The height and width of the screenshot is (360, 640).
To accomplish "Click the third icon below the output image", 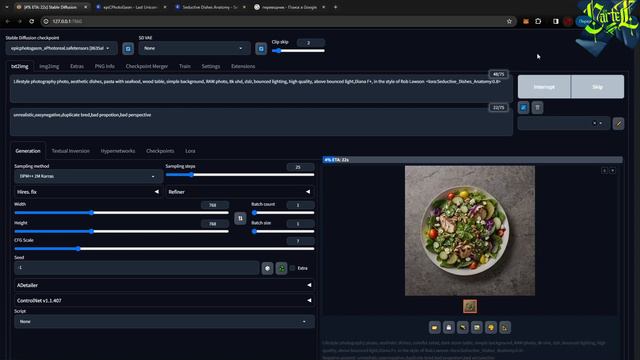I will (462, 327).
